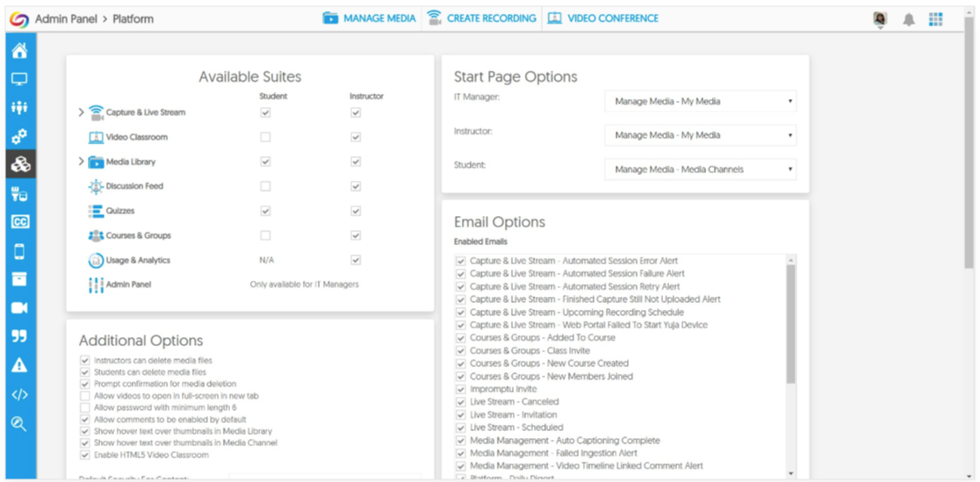Image resolution: width=980 pixels, height=482 pixels.
Task: Click the 'N/A' student value for Usage & Analytics
Action: point(266,260)
